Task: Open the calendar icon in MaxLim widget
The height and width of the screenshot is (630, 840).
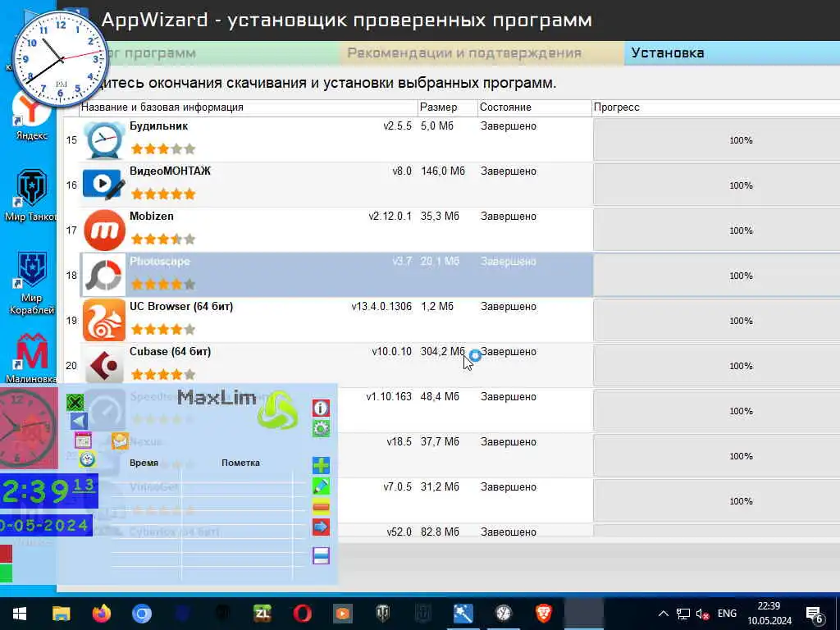Action: pos(83,441)
